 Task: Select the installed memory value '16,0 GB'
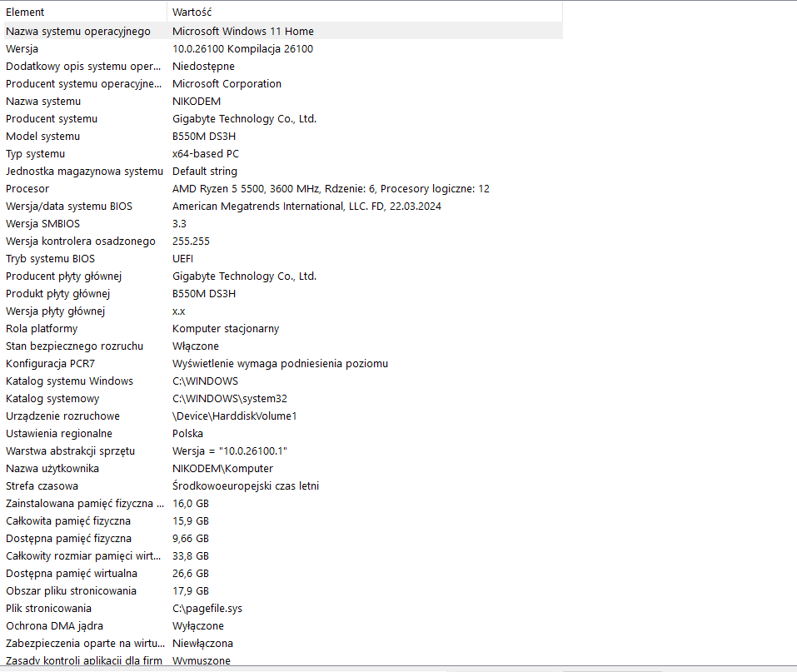click(x=191, y=504)
